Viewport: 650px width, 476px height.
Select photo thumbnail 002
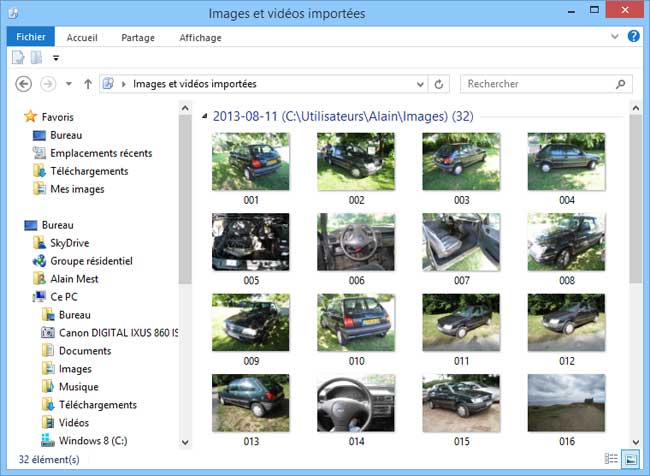[x=356, y=161]
